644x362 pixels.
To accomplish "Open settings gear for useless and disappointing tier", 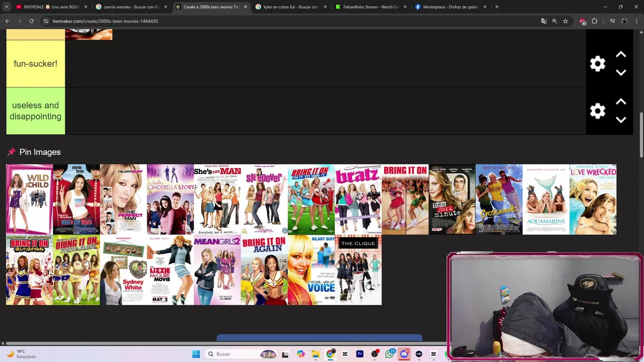I will pyautogui.click(x=597, y=111).
